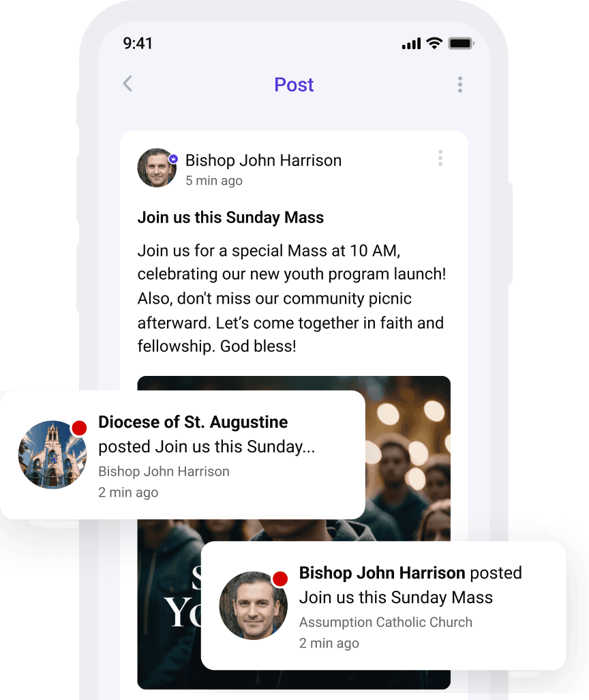This screenshot has width=589, height=700.
Task: Click red unread dot on Bishop notification
Action: pyautogui.click(x=280, y=579)
